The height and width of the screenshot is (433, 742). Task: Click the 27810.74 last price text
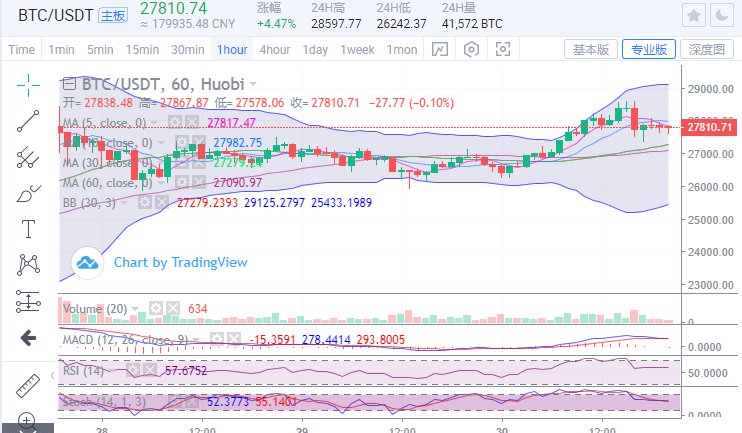click(174, 9)
